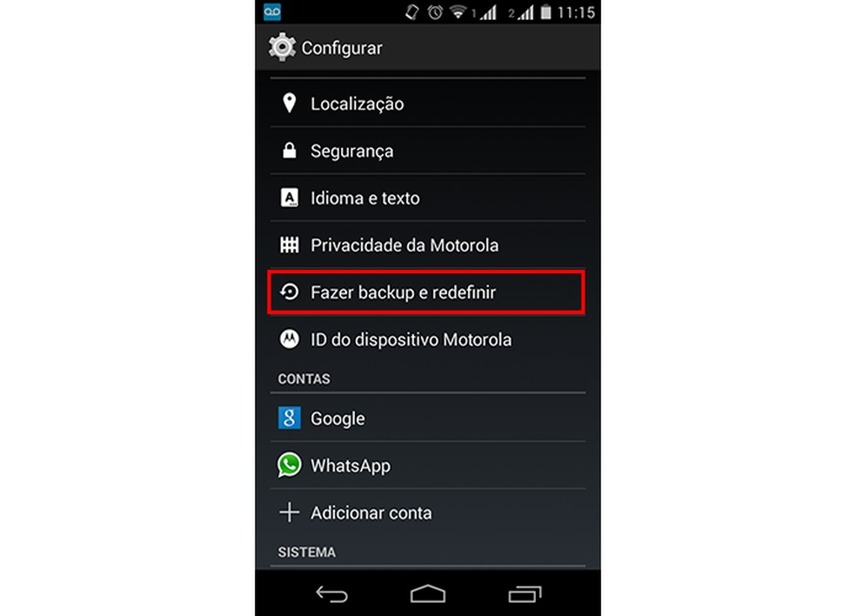
Task: Tap the Android back navigation button
Action: coord(332,593)
